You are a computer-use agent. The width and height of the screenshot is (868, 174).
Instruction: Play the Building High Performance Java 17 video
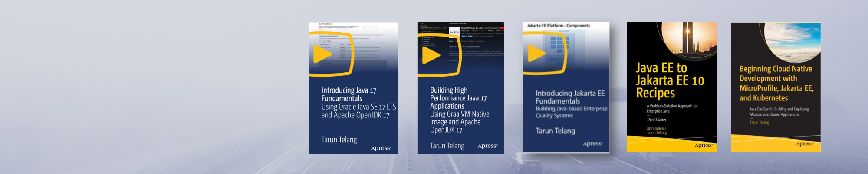[x=431, y=55]
